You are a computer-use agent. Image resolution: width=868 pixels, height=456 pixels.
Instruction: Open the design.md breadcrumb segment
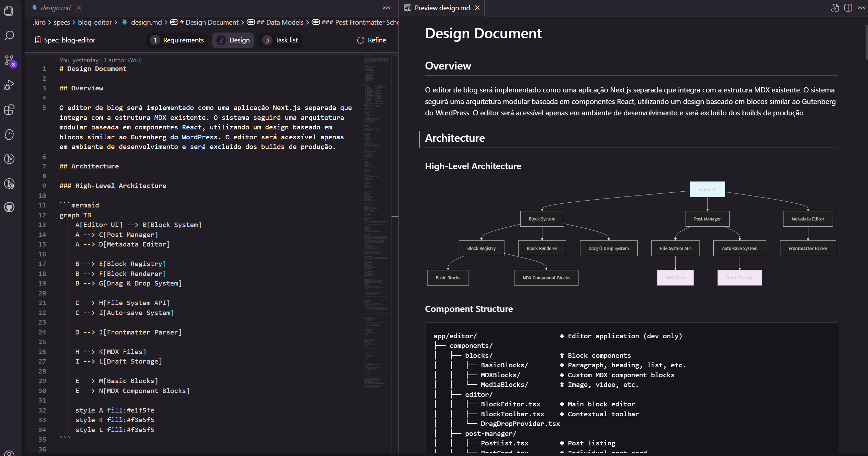point(142,22)
